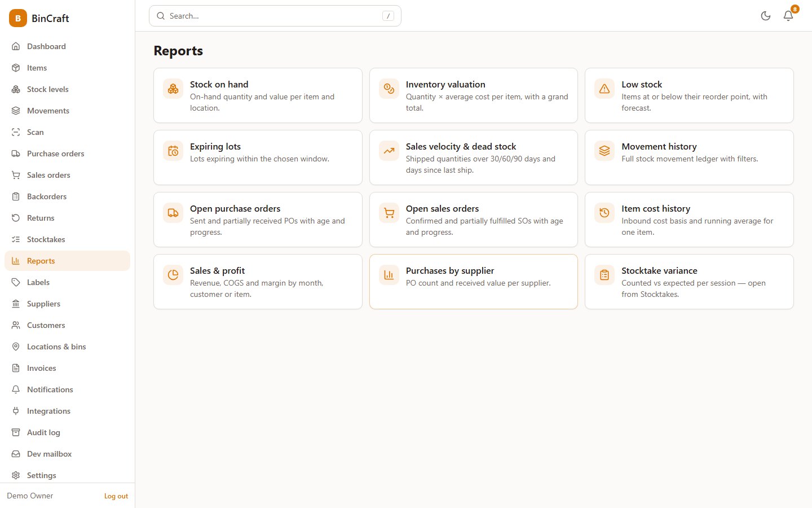Select the Reports sidebar item
The image size is (812, 508).
[67, 261]
